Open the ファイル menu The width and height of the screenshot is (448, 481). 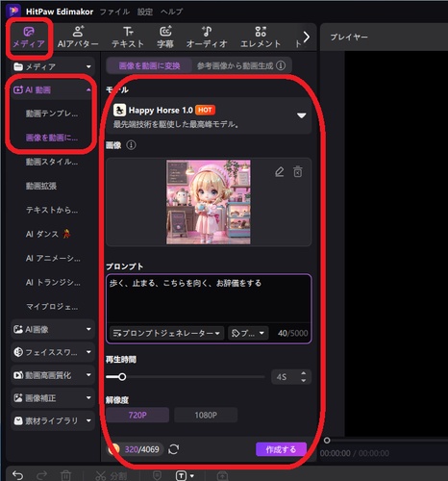(114, 12)
